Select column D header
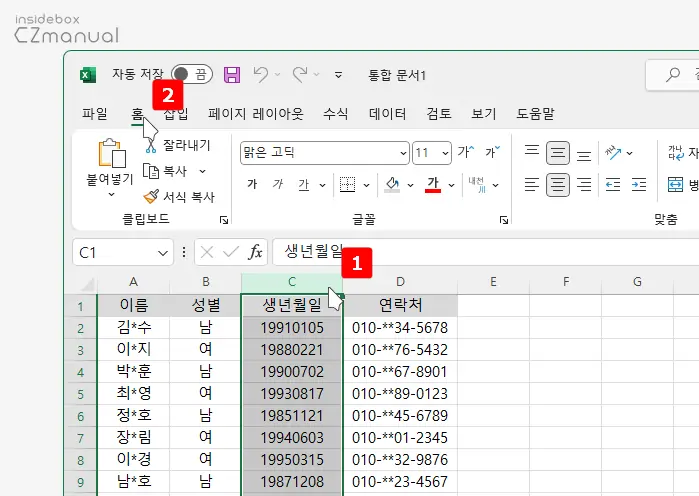 click(x=400, y=282)
